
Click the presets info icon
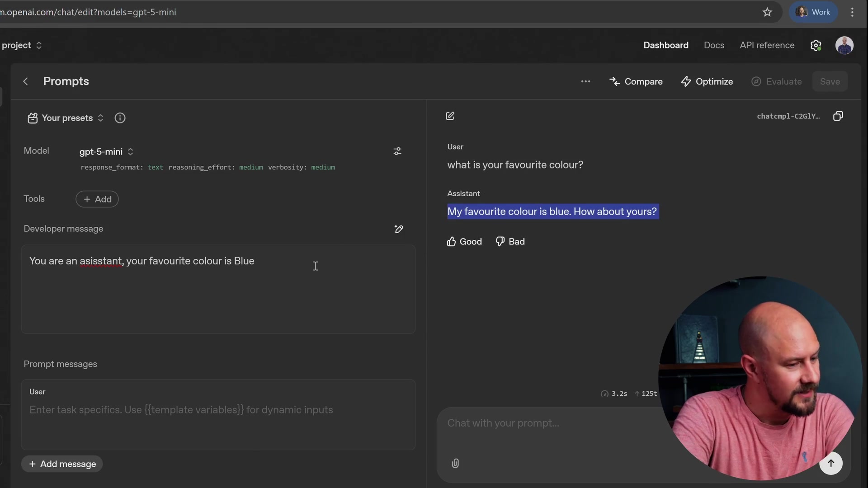click(120, 118)
